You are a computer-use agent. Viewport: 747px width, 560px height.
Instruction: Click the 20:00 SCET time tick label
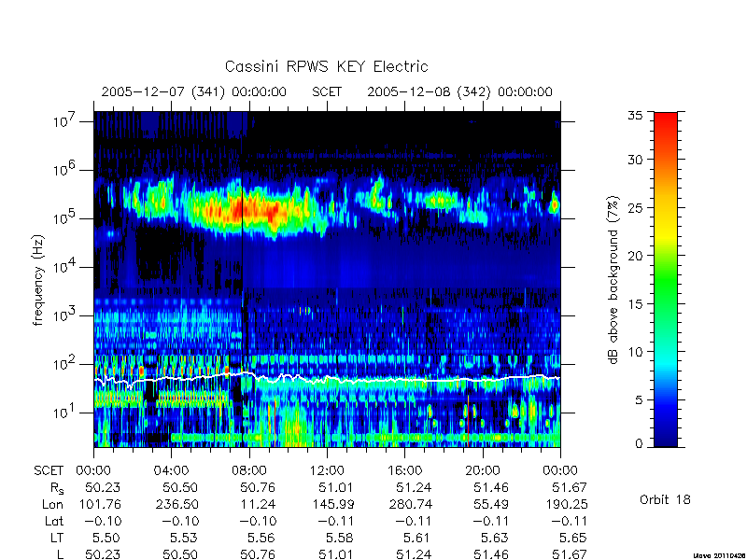coord(482,470)
